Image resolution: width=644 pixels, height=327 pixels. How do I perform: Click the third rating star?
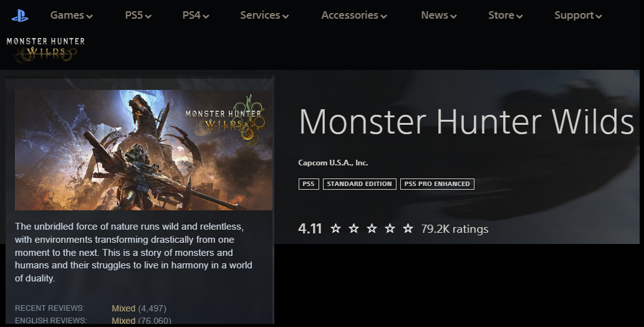click(x=372, y=228)
